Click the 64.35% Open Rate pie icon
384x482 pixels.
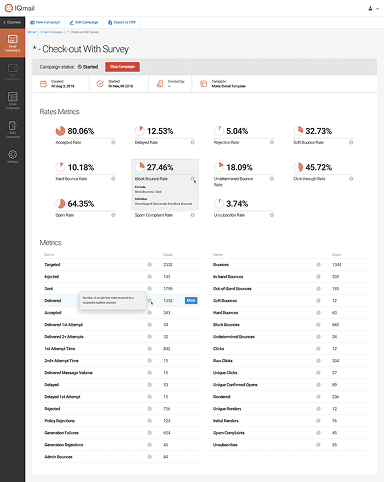(60, 203)
